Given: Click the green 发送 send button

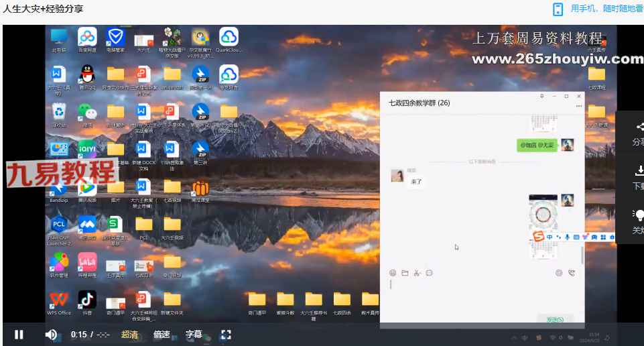Looking at the screenshot, I should (x=555, y=319).
